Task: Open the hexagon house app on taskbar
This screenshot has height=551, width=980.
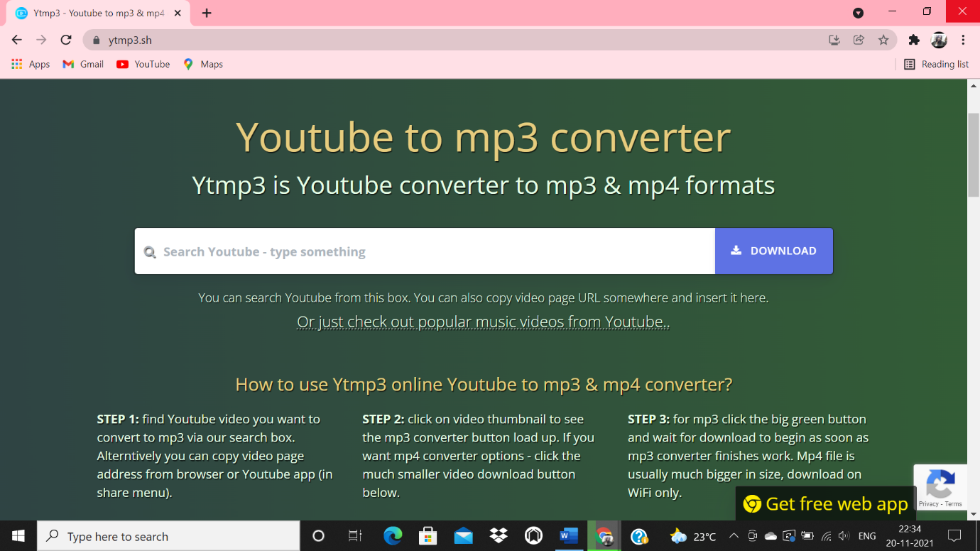Action: (533, 536)
